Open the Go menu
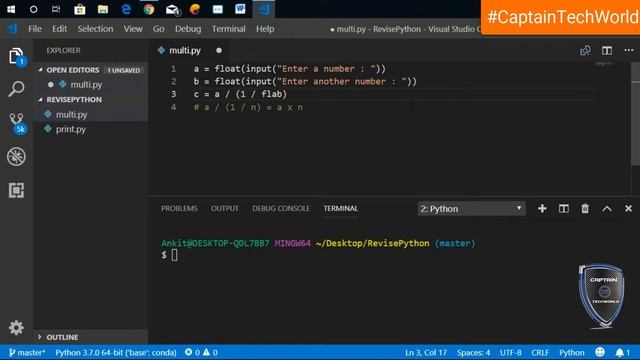 coord(158,29)
